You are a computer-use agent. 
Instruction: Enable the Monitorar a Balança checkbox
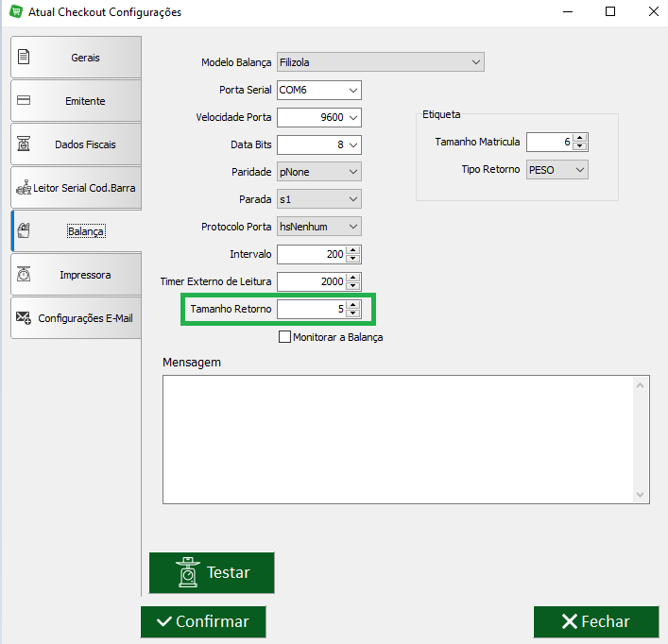click(x=284, y=337)
